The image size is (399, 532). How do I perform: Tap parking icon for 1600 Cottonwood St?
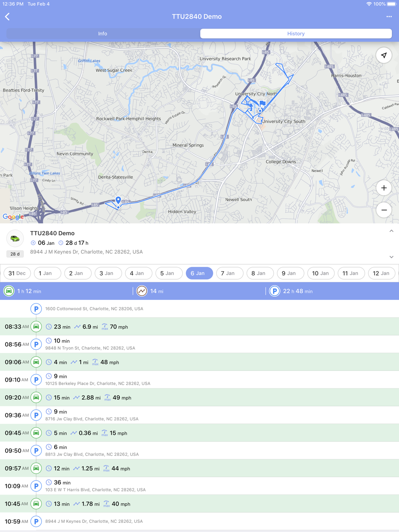pyautogui.click(x=36, y=309)
